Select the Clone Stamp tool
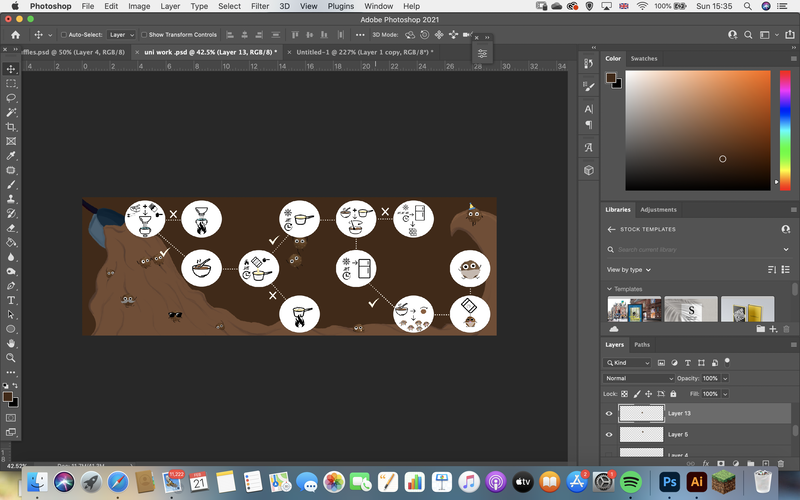800x500 pixels. 11,199
